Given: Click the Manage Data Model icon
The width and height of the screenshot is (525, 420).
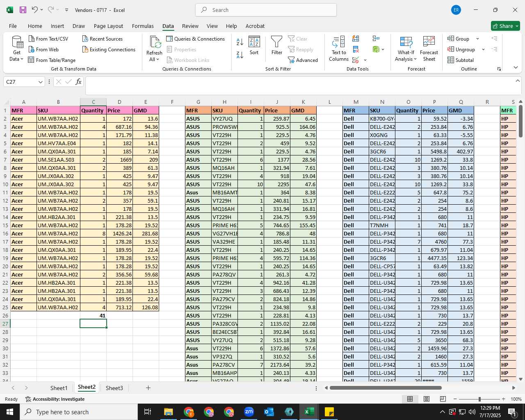Looking at the screenshot, I should pos(376,49).
